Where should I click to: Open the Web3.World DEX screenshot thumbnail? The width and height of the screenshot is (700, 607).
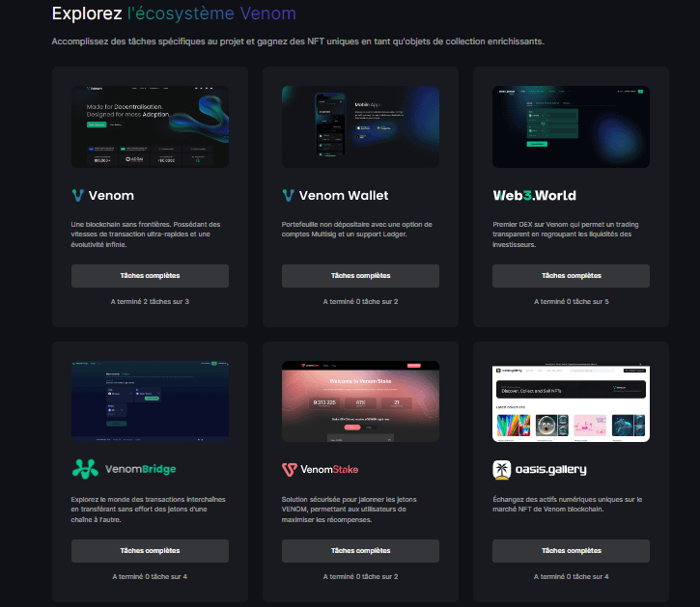571,126
